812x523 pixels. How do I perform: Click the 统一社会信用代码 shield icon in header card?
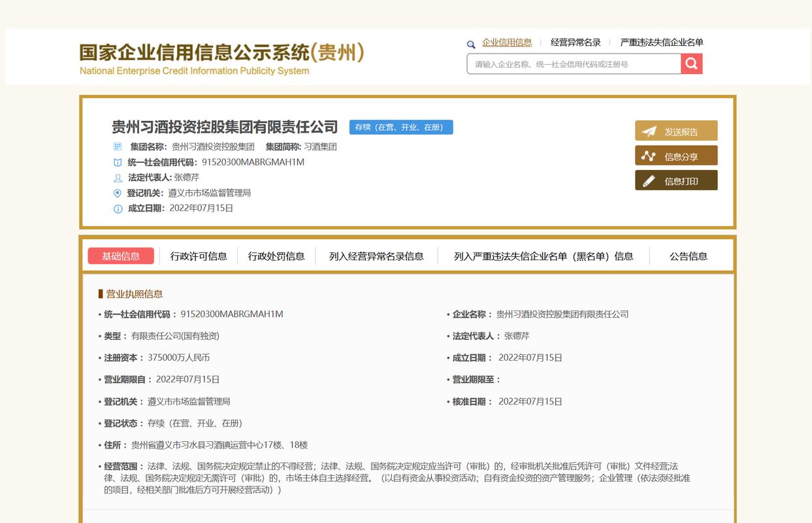(x=118, y=162)
